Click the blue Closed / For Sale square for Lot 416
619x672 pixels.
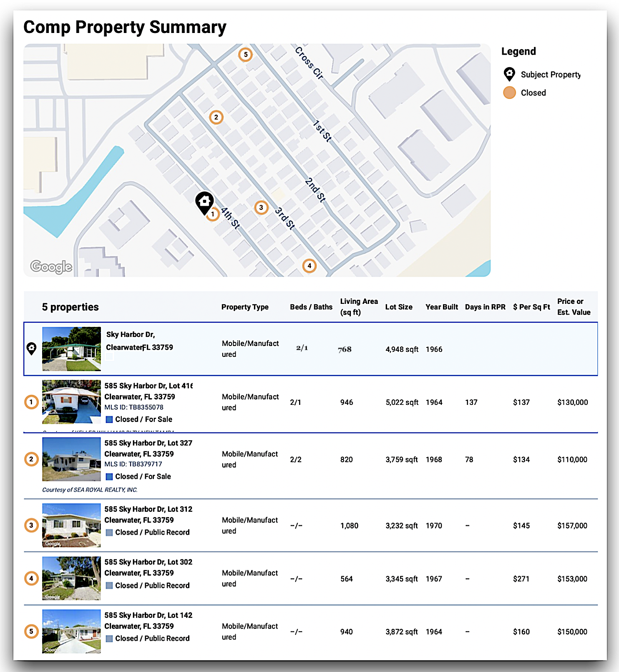click(x=109, y=419)
